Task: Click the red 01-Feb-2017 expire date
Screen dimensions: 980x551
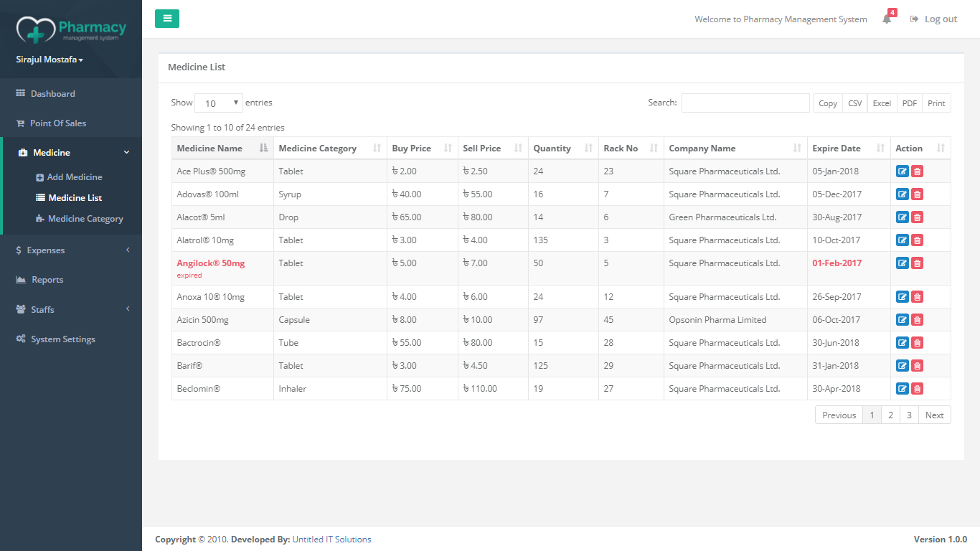Action: [x=837, y=263]
